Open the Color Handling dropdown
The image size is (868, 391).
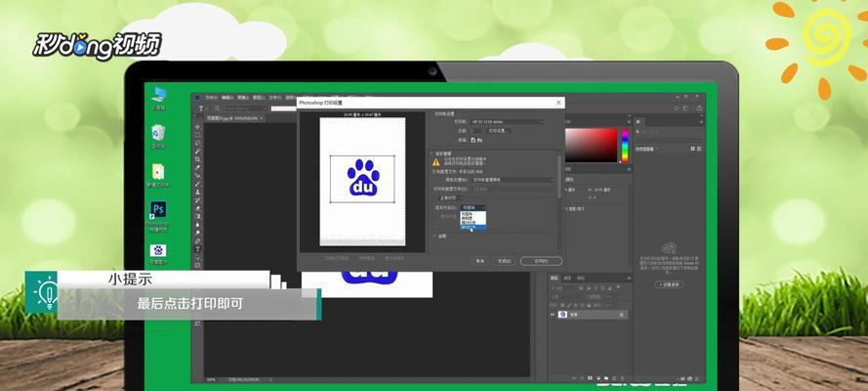tap(513, 180)
